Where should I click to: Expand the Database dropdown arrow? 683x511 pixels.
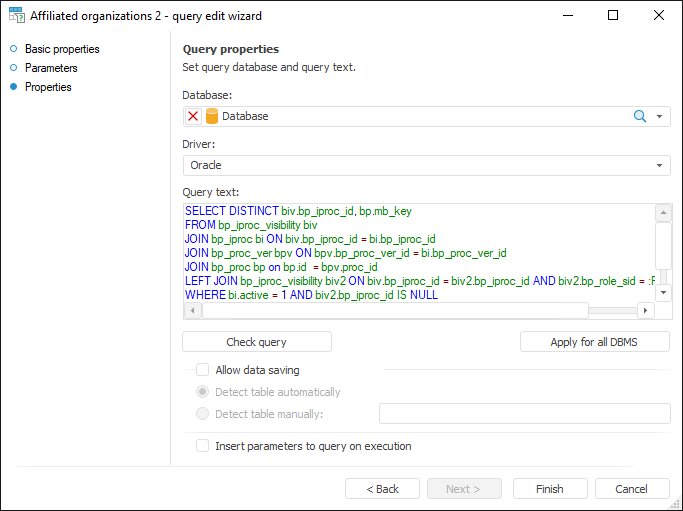[660, 116]
